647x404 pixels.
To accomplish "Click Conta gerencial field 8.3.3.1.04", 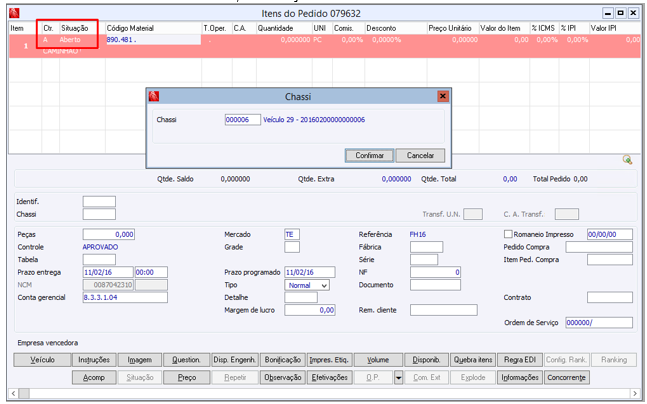I will [x=125, y=298].
